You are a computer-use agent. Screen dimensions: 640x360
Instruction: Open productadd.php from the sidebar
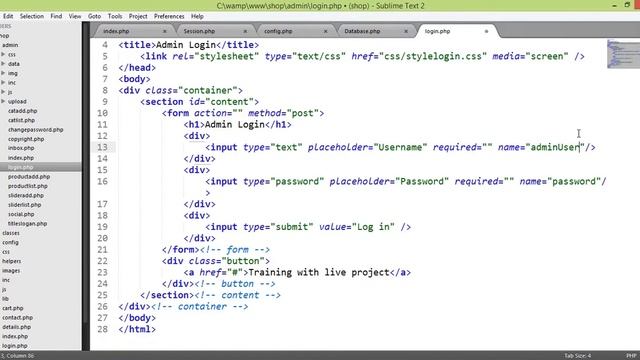coord(29,176)
